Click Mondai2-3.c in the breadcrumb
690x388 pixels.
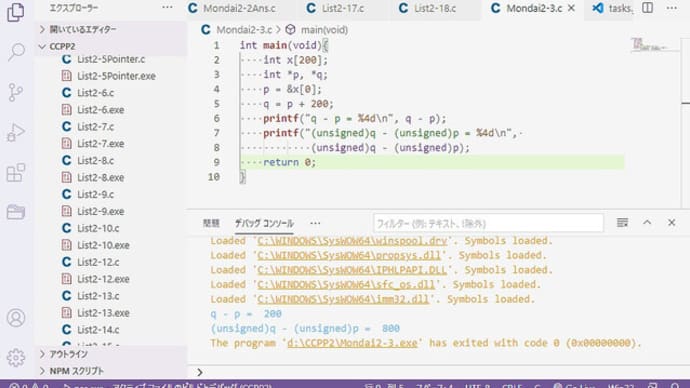click(x=244, y=29)
